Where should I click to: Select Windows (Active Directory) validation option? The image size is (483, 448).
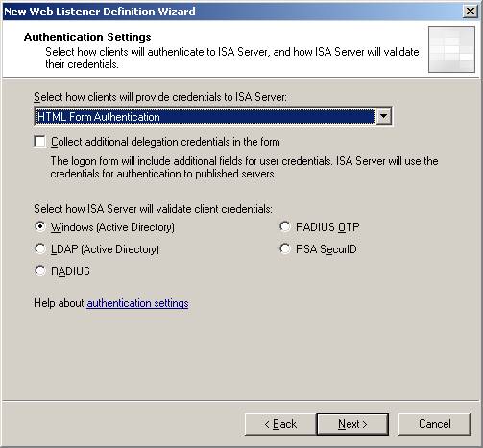[40, 226]
